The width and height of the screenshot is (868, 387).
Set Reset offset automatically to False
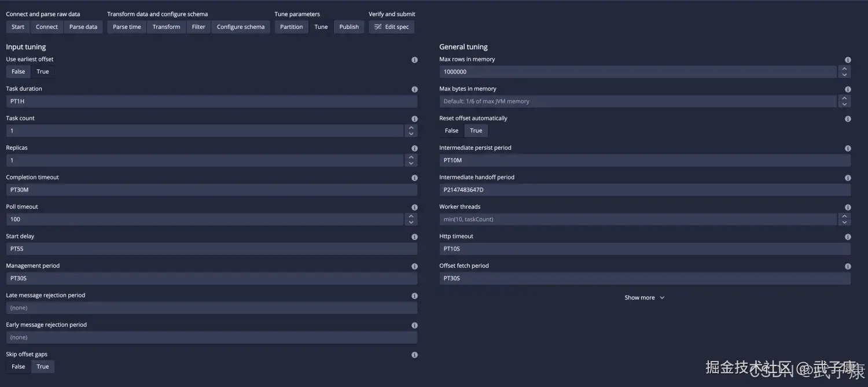click(451, 131)
